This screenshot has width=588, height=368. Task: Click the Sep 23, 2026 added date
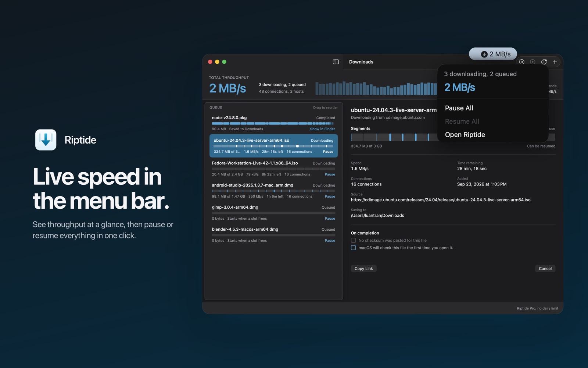point(482,184)
